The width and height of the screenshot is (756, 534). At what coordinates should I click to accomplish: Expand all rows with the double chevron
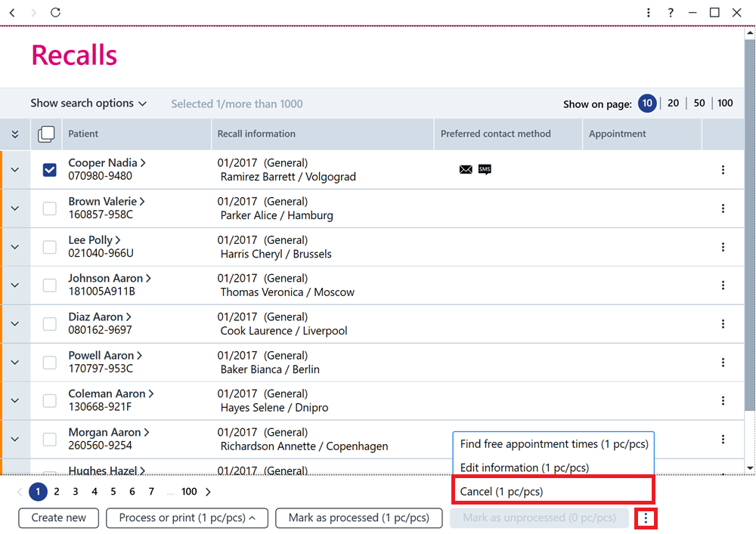click(15, 134)
